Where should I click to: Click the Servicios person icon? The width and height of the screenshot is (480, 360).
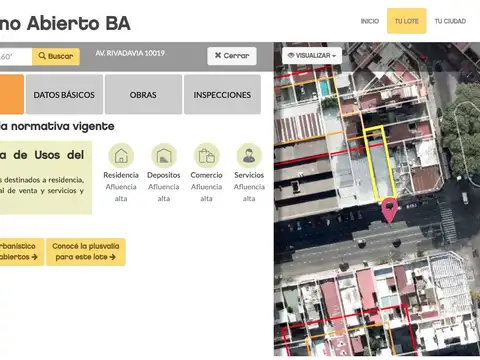click(249, 156)
